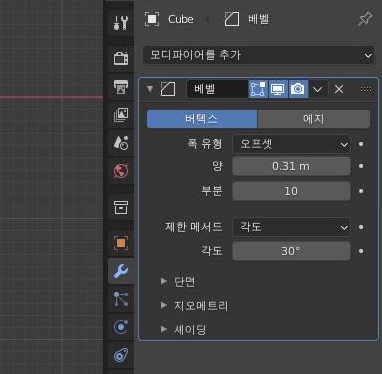
Task: Open the Output properties tab
Action: coord(121,87)
